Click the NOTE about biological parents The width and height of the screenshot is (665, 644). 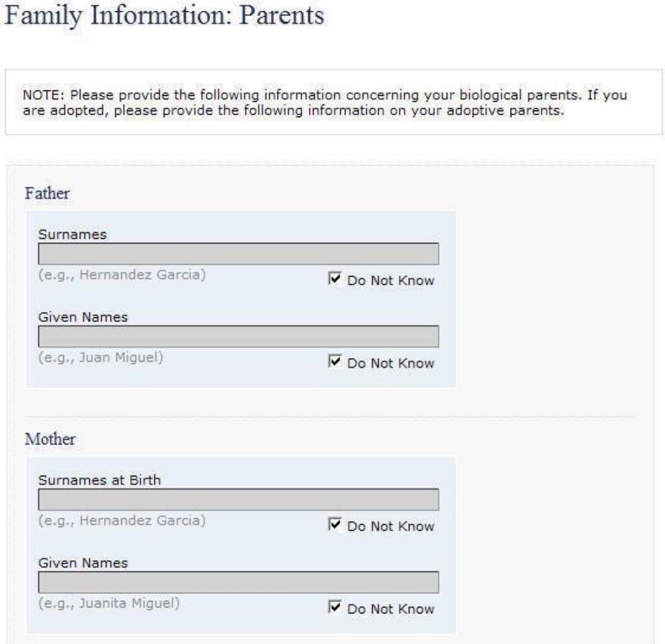click(x=325, y=102)
